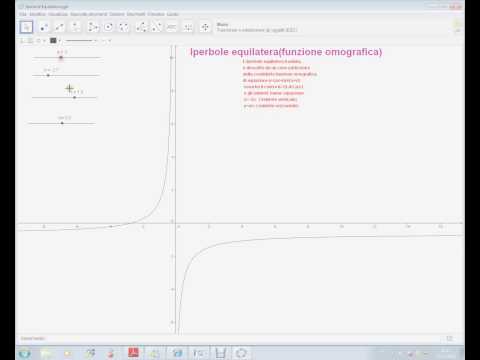Click the Adobe Reader icon in the taskbar
Screen dimensions: 480x360
click(133, 352)
